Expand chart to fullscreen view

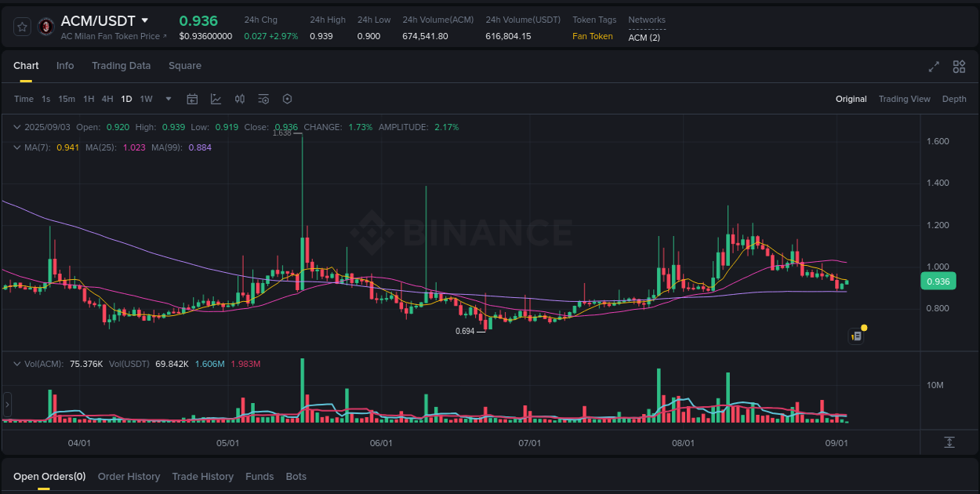(933, 67)
